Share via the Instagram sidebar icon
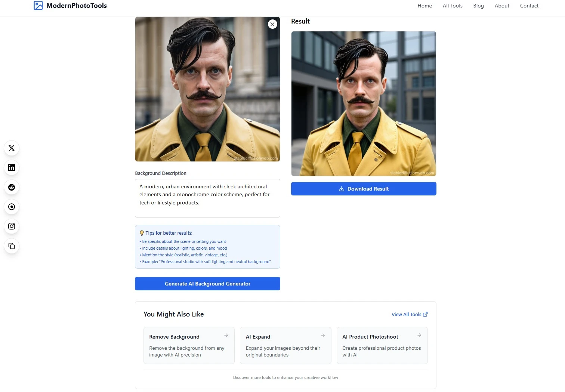Viewport: 565px width, 392px height. coord(12,226)
